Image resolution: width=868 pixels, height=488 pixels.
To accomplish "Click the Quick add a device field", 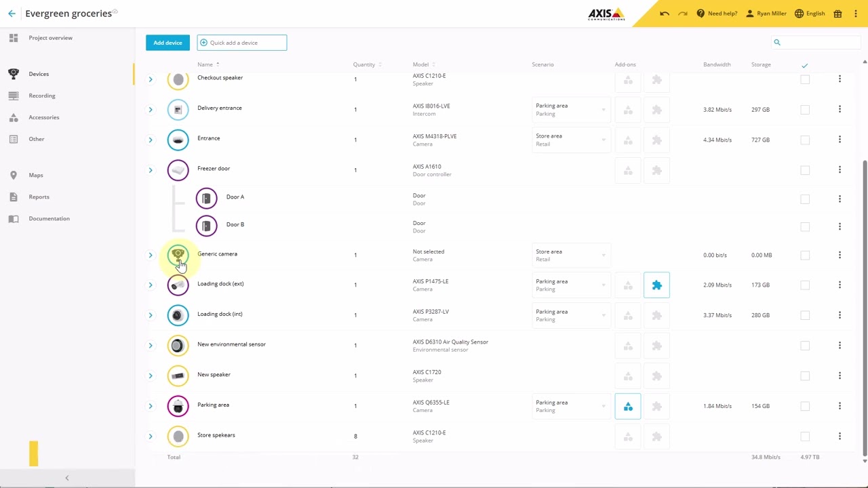I will pyautogui.click(x=242, y=43).
